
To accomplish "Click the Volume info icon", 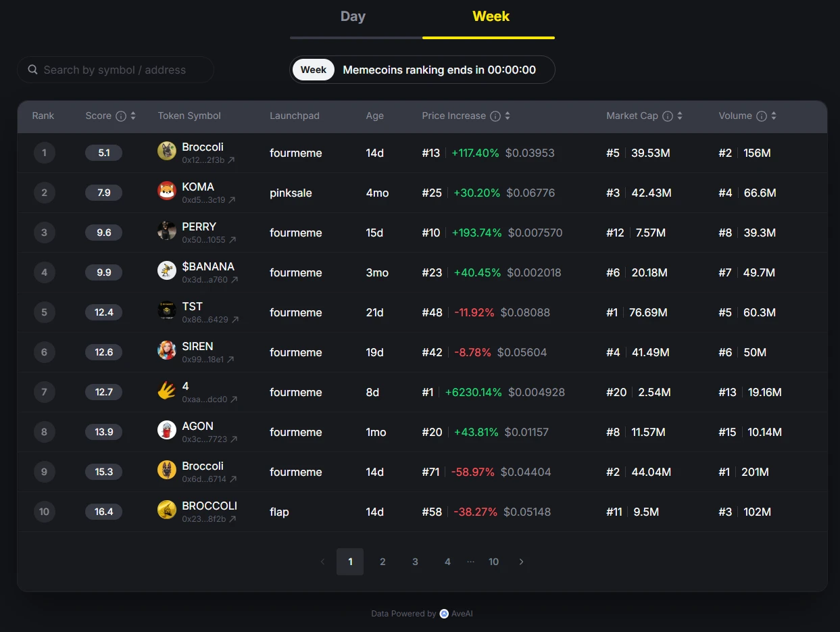I will click(762, 116).
